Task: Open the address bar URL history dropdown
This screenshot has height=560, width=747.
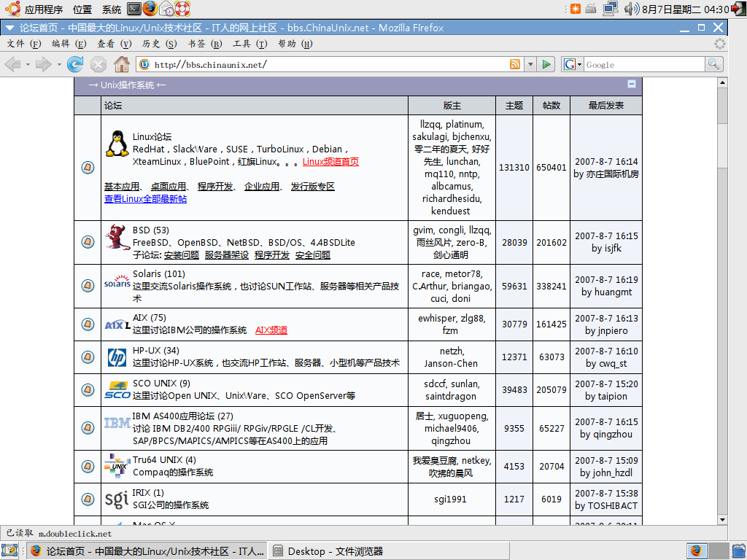Action: coord(530,64)
